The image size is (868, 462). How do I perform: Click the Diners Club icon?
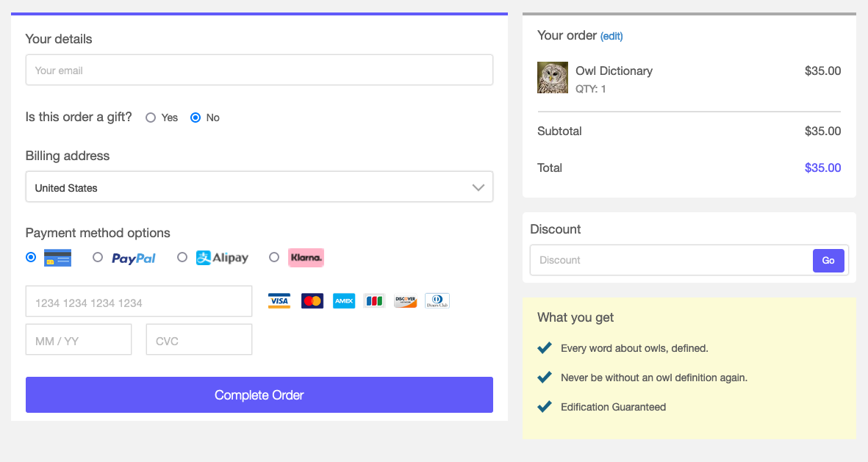[437, 301]
